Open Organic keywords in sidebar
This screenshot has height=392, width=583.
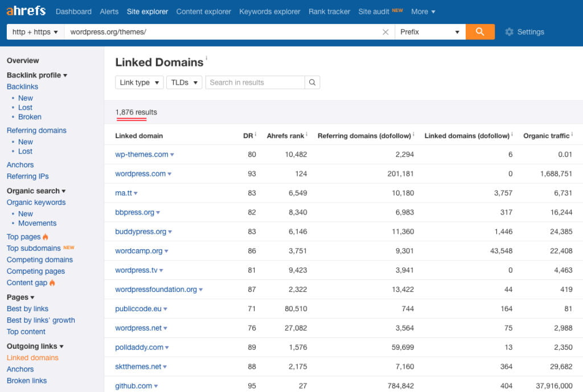tap(36, 203)
